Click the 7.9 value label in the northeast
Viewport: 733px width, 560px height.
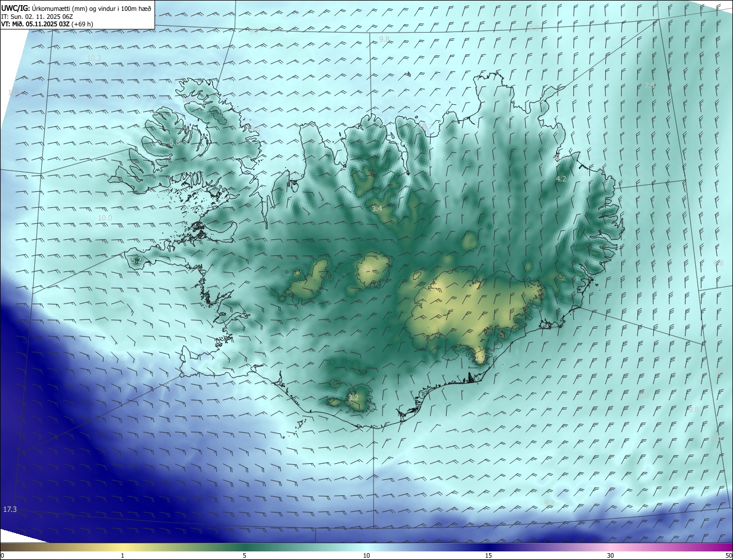point(649,85)
